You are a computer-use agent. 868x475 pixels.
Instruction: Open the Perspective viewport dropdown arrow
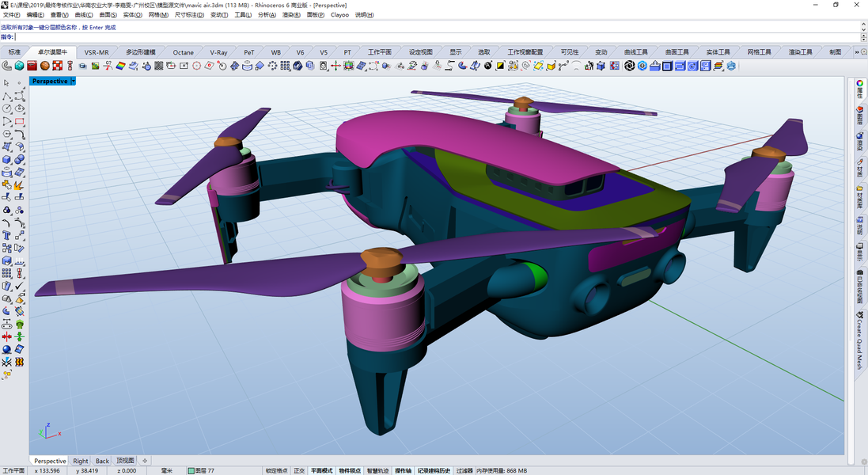73,81
